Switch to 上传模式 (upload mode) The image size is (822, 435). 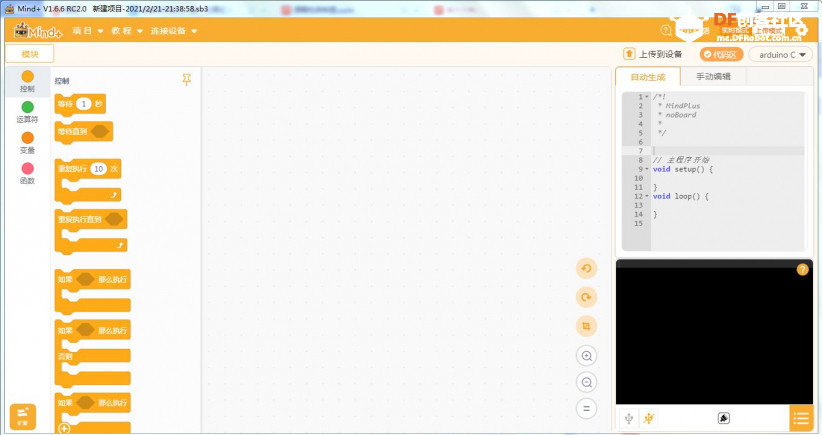[x=768, y=31]
